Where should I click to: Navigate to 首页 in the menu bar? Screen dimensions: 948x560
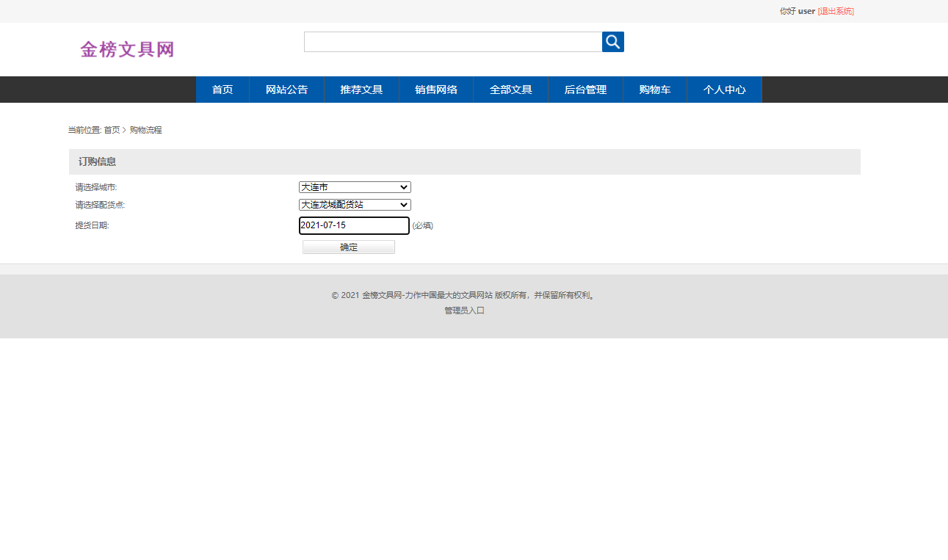click(222, 89)
